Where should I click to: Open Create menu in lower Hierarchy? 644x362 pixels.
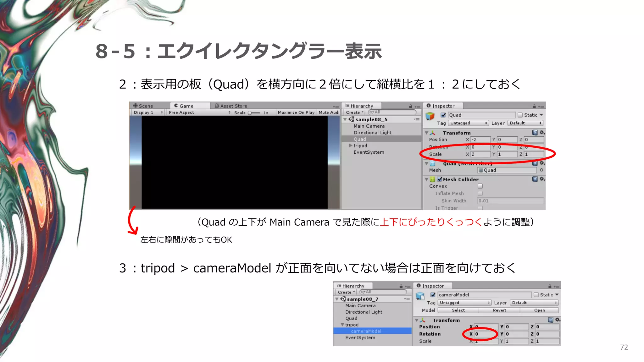(x=346, y=292)
